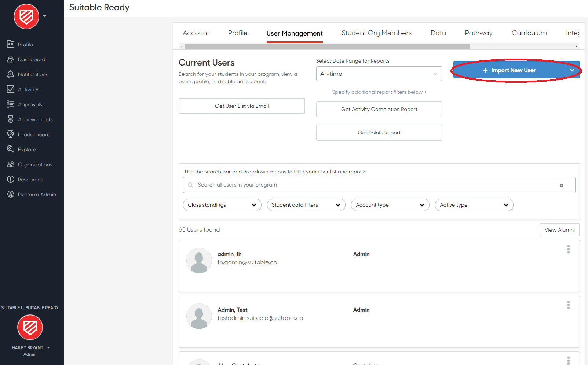Expand the Import New User chevron menu
This screenshot has height=365, width=588.
click(x=572, y=70)
